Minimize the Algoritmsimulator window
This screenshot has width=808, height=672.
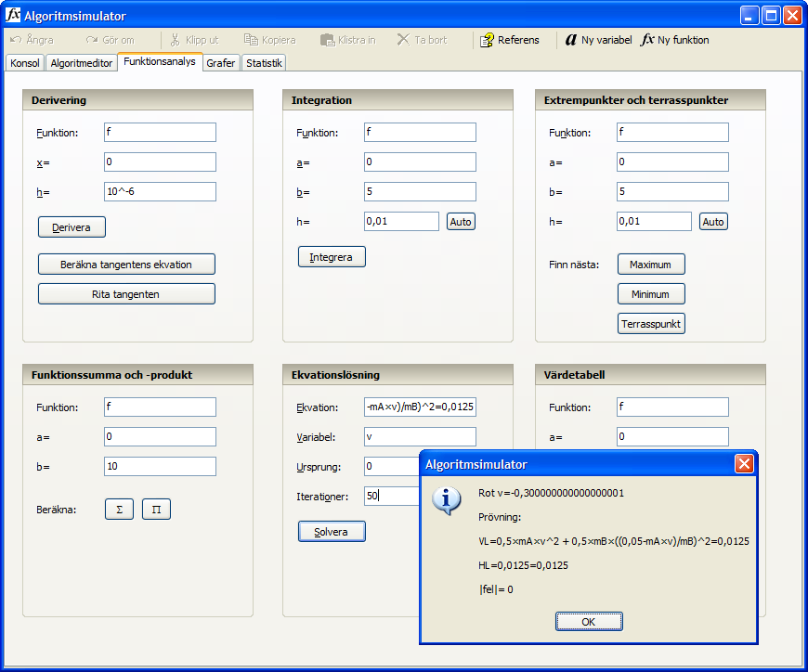[x=749, y=16]
